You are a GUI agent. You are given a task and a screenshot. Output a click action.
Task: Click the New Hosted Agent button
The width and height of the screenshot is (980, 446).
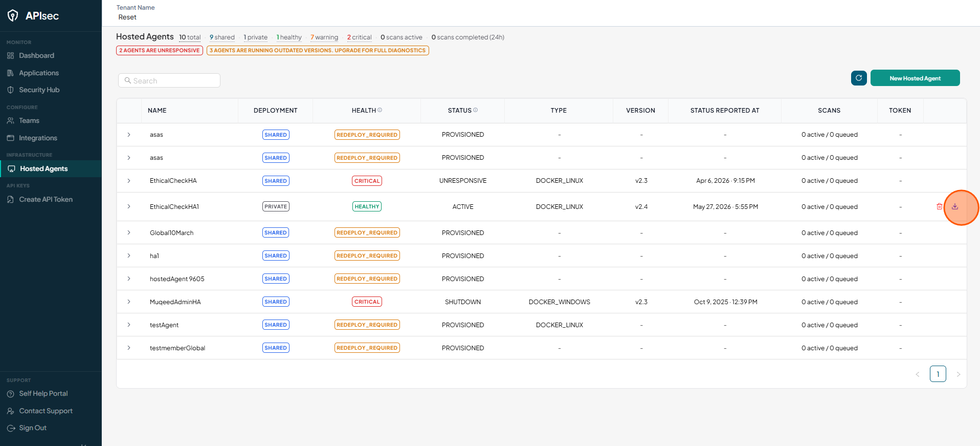[x=915, y=78]
